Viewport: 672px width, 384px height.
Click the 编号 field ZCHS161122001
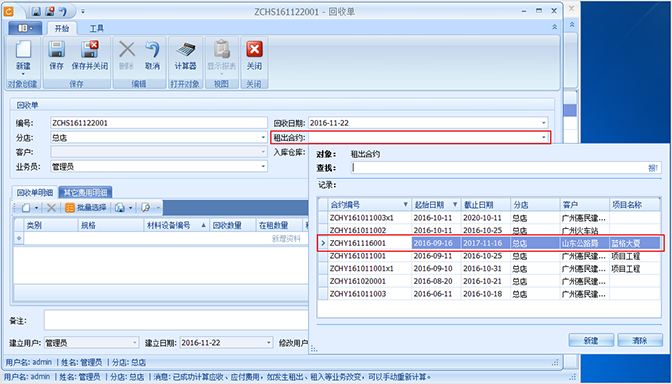pos(159,123)
